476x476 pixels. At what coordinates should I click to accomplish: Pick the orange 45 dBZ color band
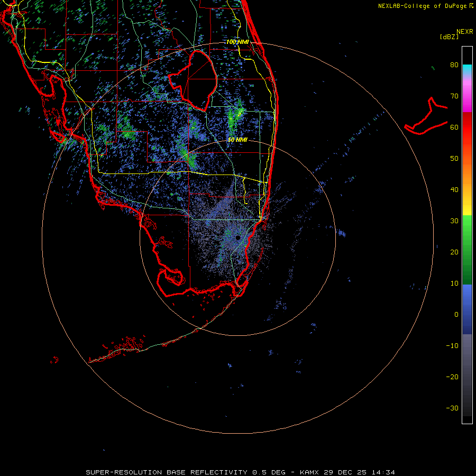[467, 174]
